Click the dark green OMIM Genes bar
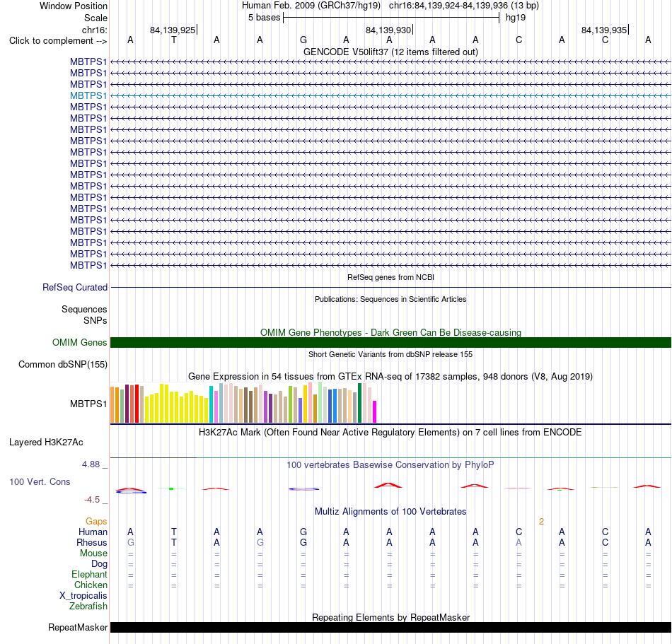The width and height of the screenshot is (672, 644). point(390,343)
